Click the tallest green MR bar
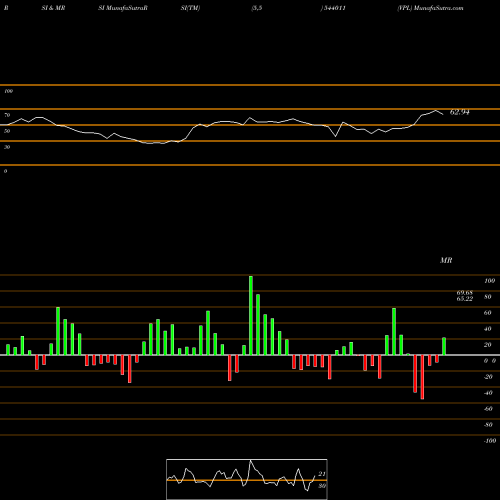The width and height of the screenshot is (500, 500). click(251, 315)
